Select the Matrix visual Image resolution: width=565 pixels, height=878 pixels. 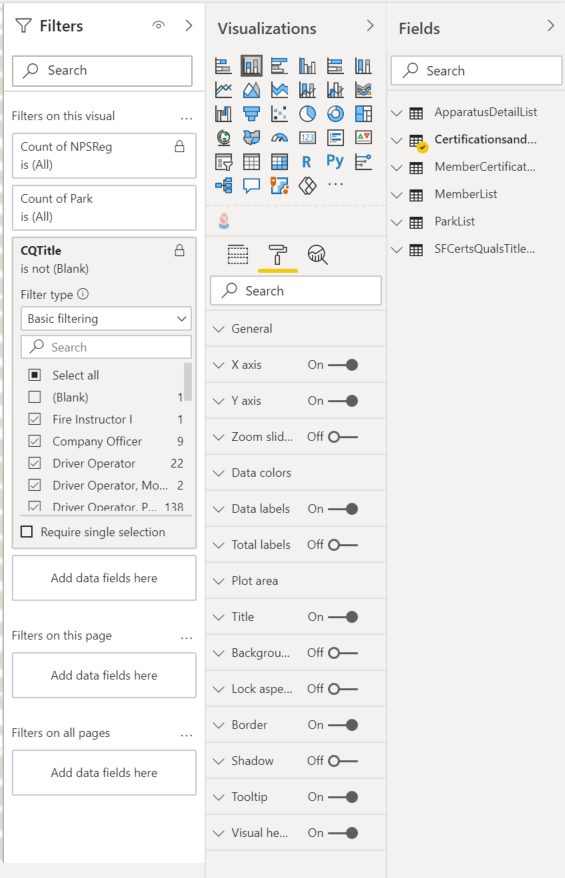(x=279, y=162)
